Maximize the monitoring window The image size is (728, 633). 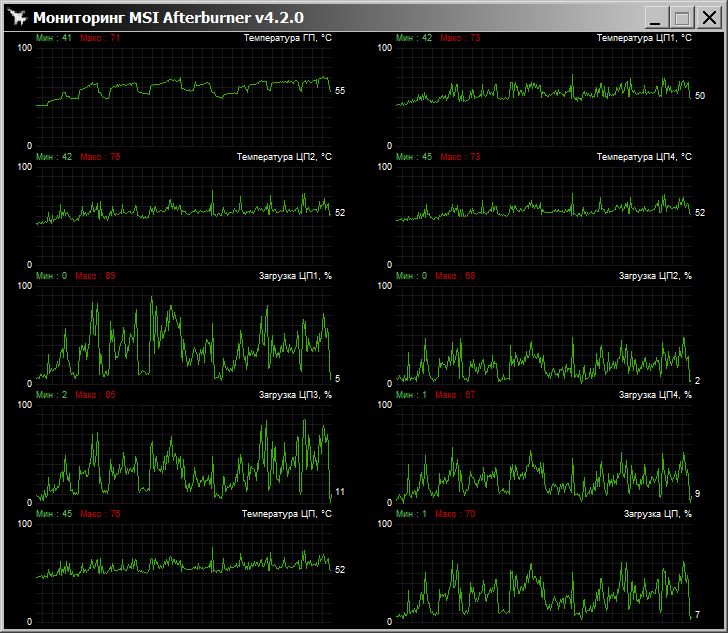(682, 18)
